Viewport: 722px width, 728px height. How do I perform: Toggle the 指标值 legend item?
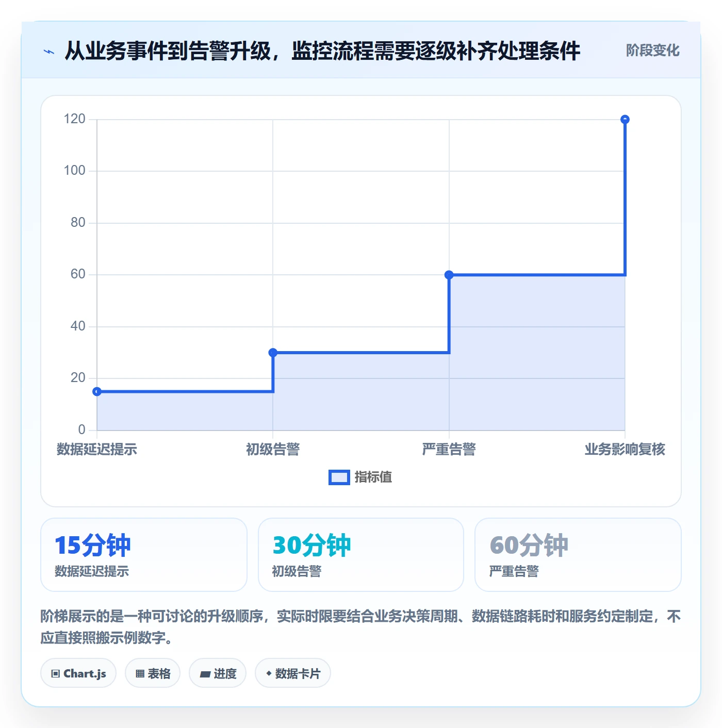pos(360,477)
